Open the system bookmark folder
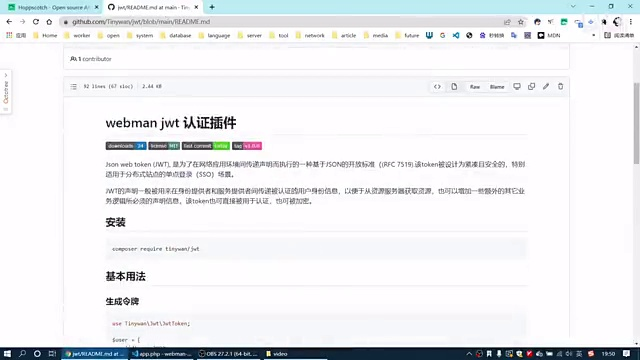 click(140, 36)
